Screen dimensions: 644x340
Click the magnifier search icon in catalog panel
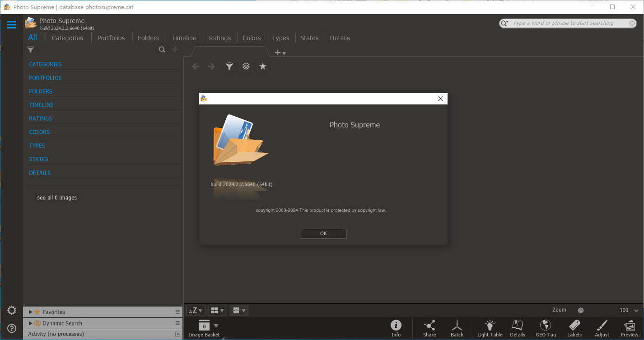pyautogui.click(x=162, y=50)
